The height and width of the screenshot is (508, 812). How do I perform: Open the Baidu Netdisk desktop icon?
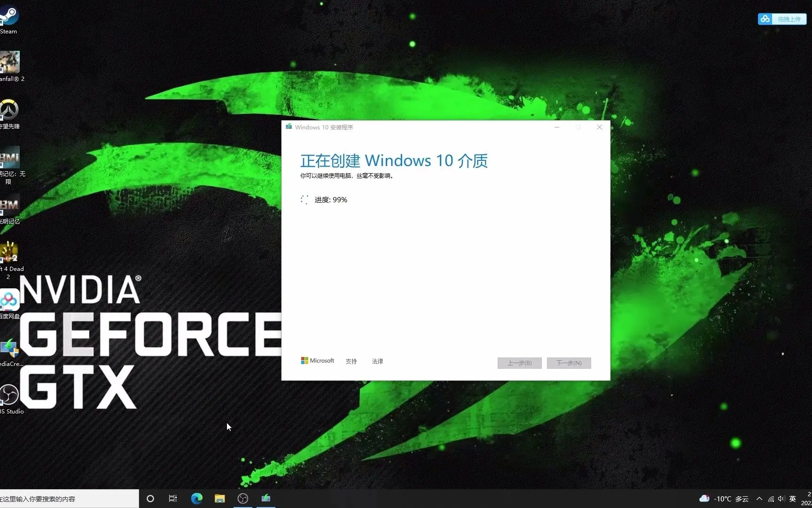[9, 304]
